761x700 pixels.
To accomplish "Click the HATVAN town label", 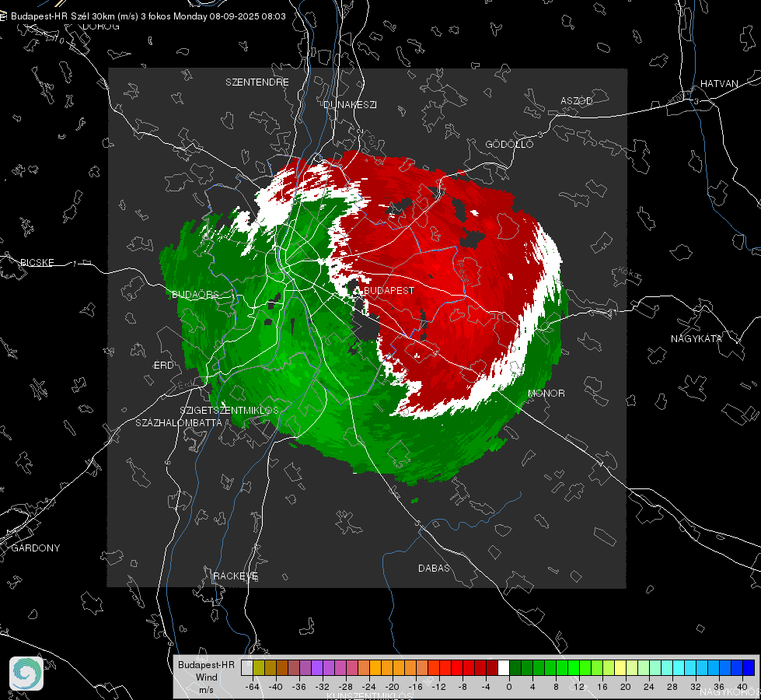I will pyautogui.click(x=719, y=83).
